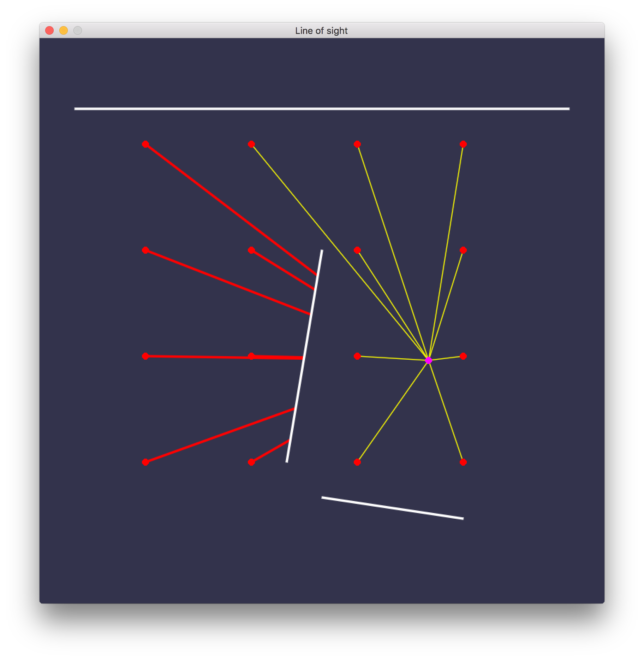
Task: Select the leftmost red dot in third row
Action: (145, 356)
